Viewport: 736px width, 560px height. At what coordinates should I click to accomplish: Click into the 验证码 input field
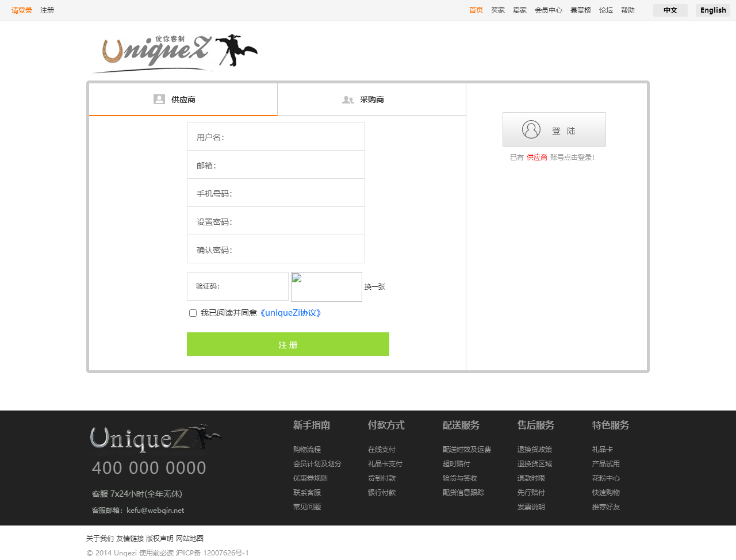point(237,286)
